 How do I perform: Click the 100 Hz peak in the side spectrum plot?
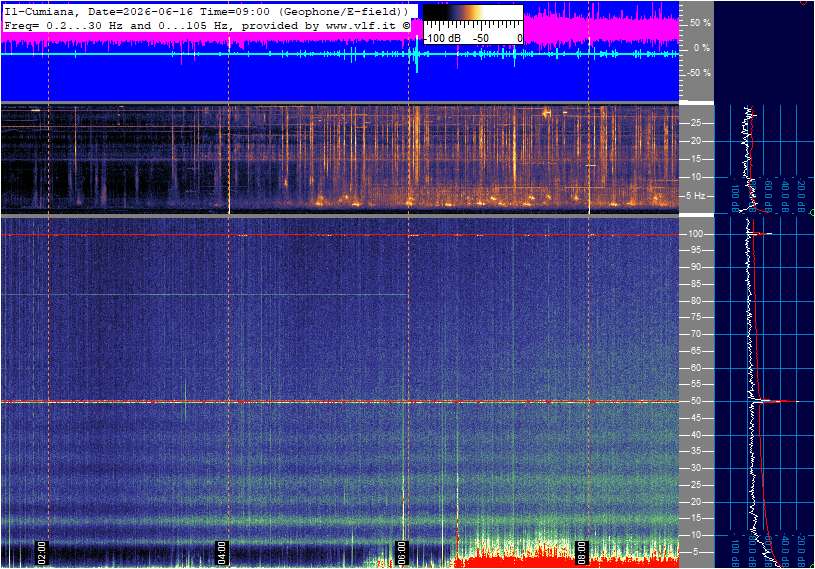[761, 234]
